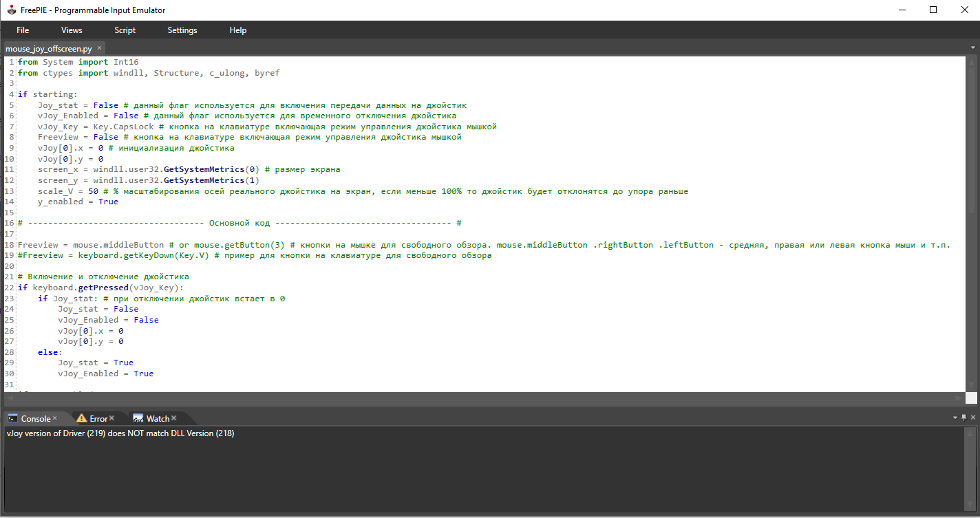Click the console scroll-up arrow
The width and height of the screenshot is (980, 518).
pyautogui.click(x=970, y=432)
